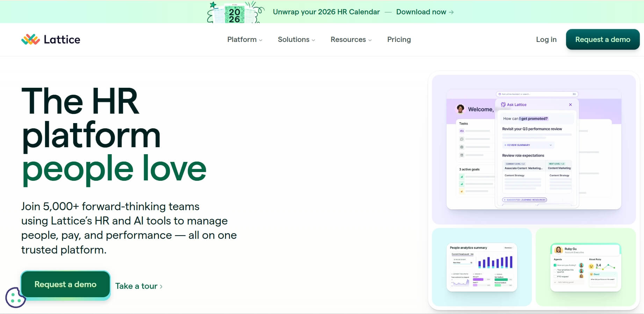Viewport: 644px width, 314px height.
Task: Expand the Resources dropdown menu
Action: [x=351, y=40]
